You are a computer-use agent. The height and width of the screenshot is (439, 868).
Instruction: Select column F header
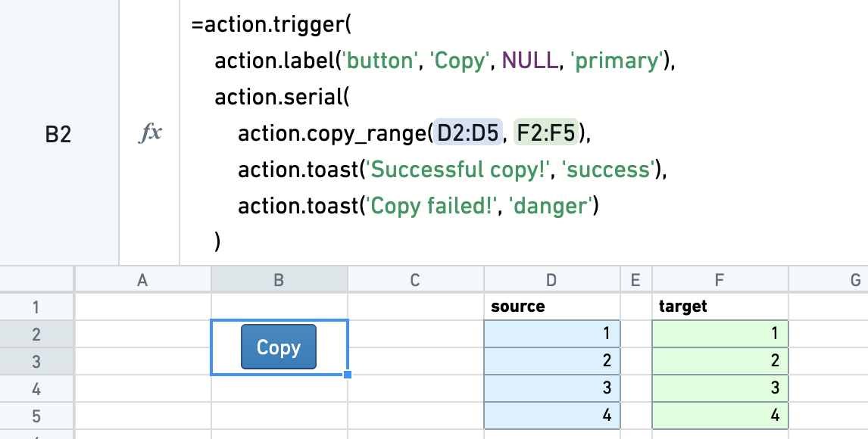(x=720, y=280)
